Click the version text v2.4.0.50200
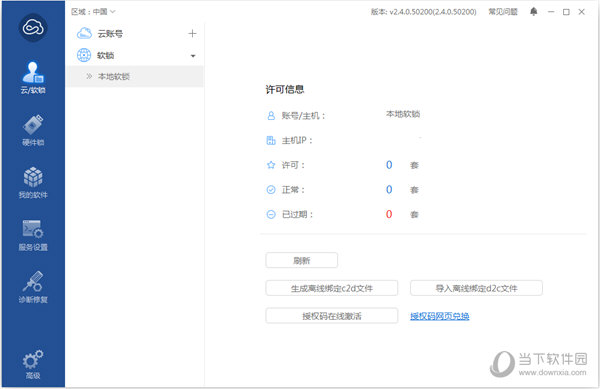This screenshot has height=389, width=600. click(424, 12)
